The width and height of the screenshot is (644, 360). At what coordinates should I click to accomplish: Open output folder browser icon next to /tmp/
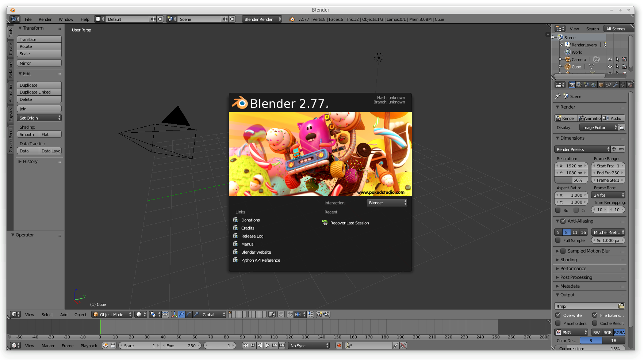(x=621, y=306)
